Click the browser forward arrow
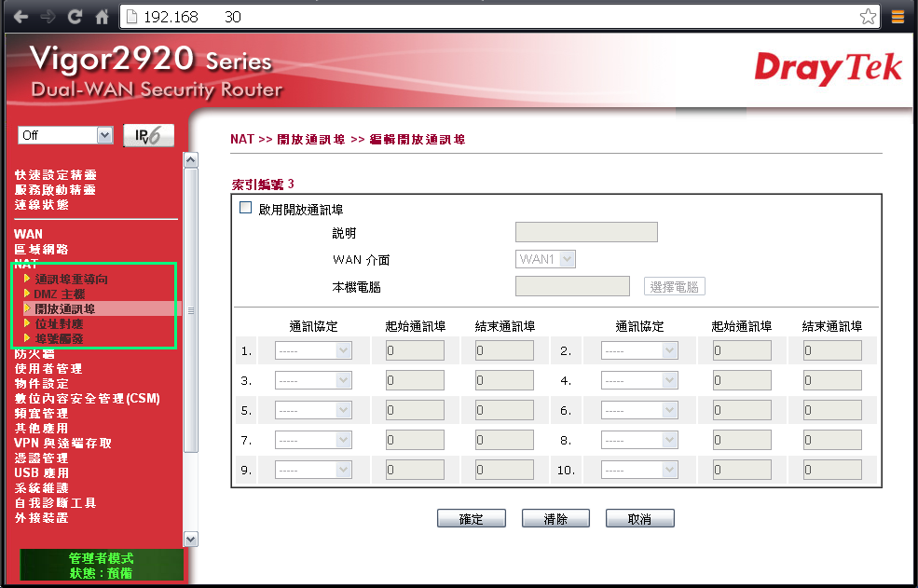Viewport: 918px width, 588px height. point(48,17)
